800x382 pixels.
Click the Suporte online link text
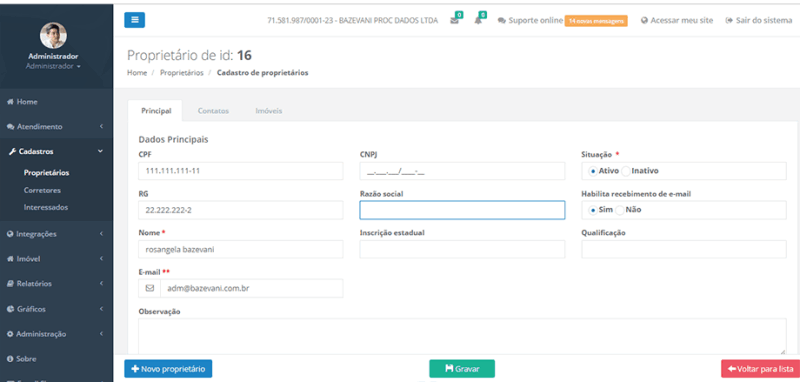[536, 21]
